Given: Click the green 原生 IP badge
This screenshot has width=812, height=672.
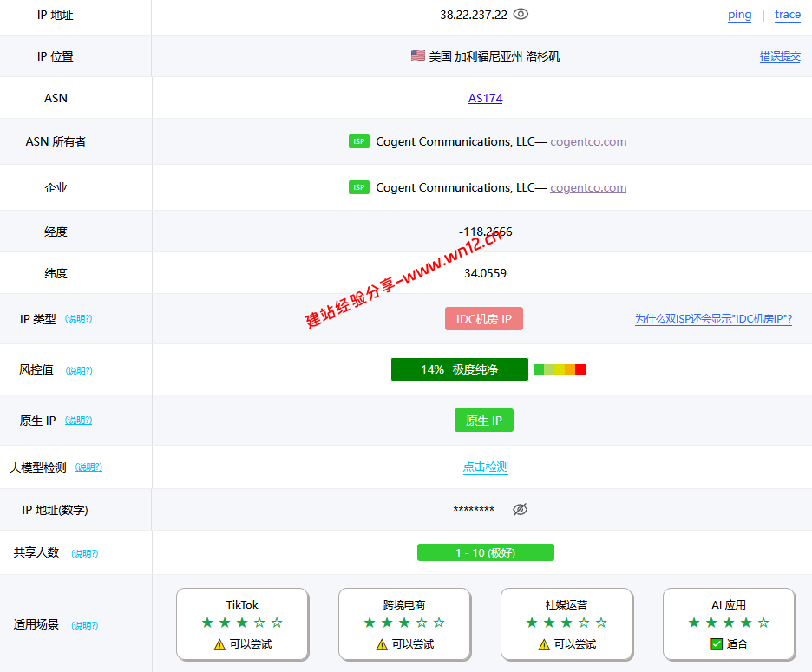Looking at the screenshot, I should point(484,421).
